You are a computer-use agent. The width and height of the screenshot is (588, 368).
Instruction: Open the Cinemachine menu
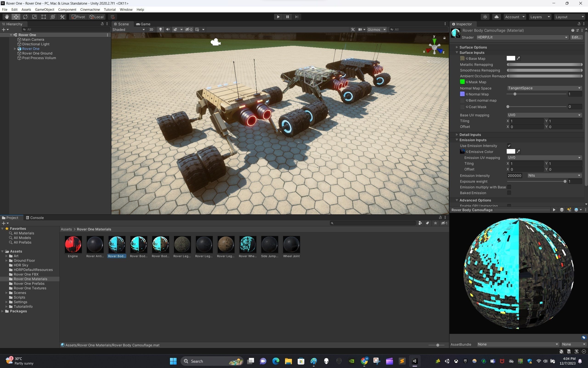pyautogui.click(x=90, y=9)
